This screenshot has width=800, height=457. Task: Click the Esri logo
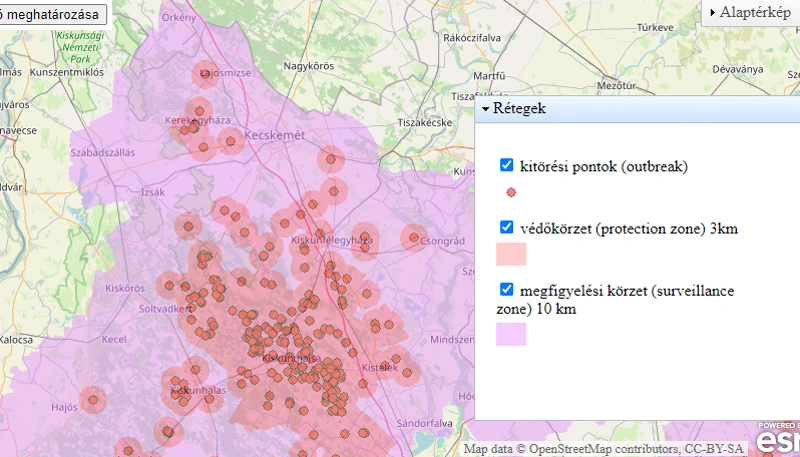[778, 442]
